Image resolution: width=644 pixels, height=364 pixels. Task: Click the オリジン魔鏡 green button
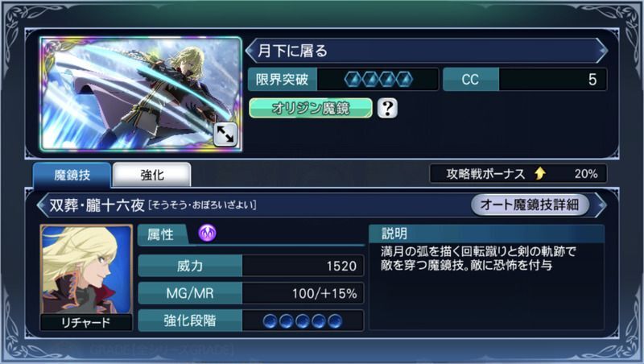(x=311, y=108)
